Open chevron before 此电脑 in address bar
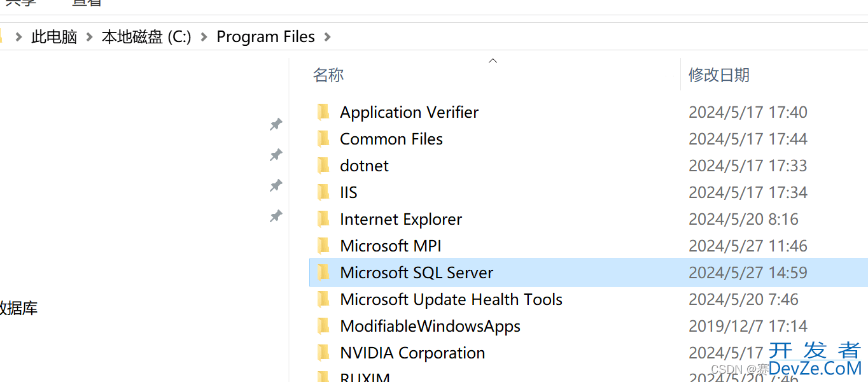868x382 pixels. coord(19,37)
